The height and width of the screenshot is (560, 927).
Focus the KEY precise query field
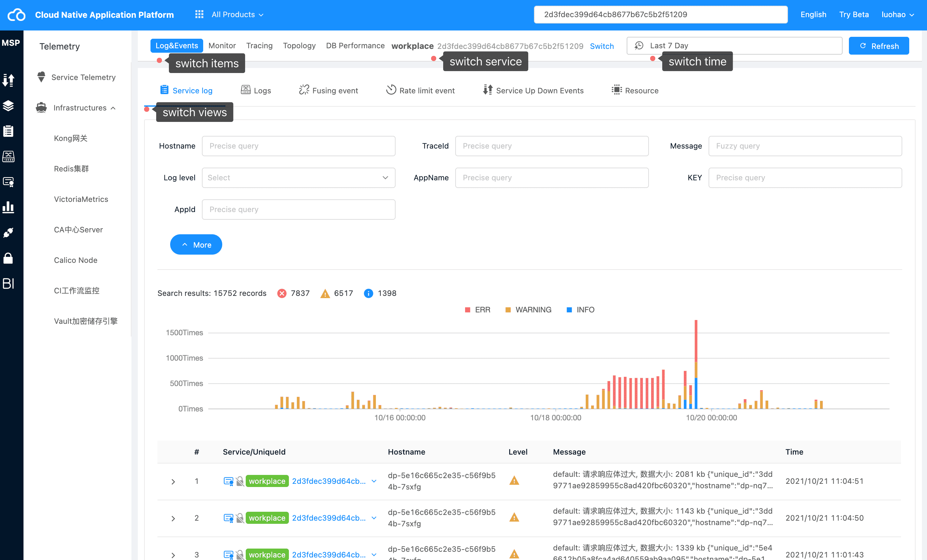click(805, 178)
